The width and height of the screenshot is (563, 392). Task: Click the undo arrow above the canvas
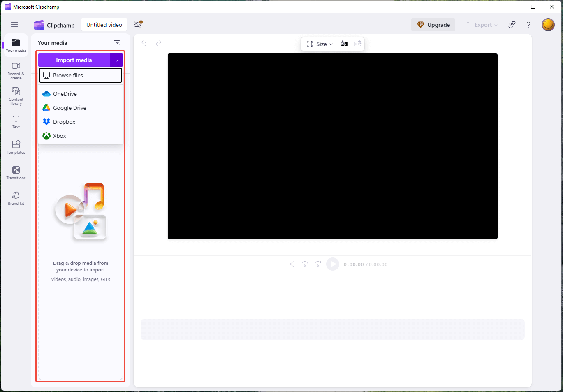(x=144, y=43)
